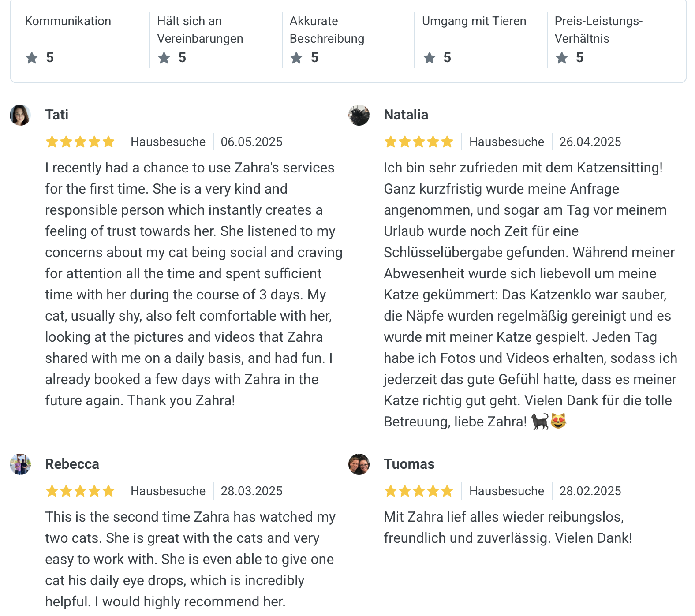Click Rebecca's five-star rating
Viewport: 695px width, 616px height.
(x=80, y=491)
